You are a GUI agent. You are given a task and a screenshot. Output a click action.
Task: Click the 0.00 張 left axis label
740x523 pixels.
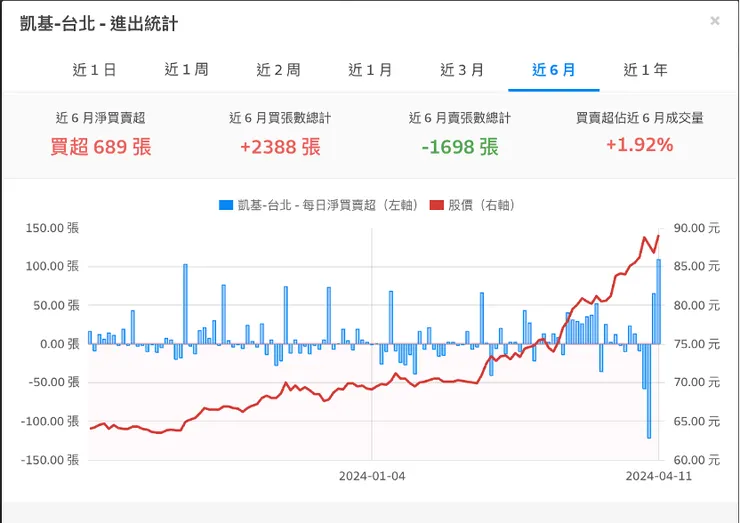59,344
